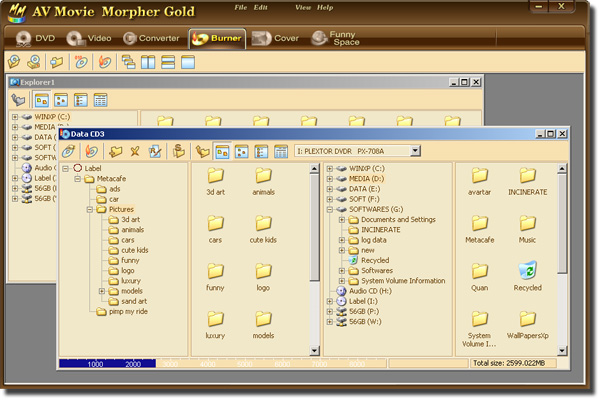The image size is (600, 400).
Task: Enable small icons view in Data CD3
Action: [x=242, y=151]
